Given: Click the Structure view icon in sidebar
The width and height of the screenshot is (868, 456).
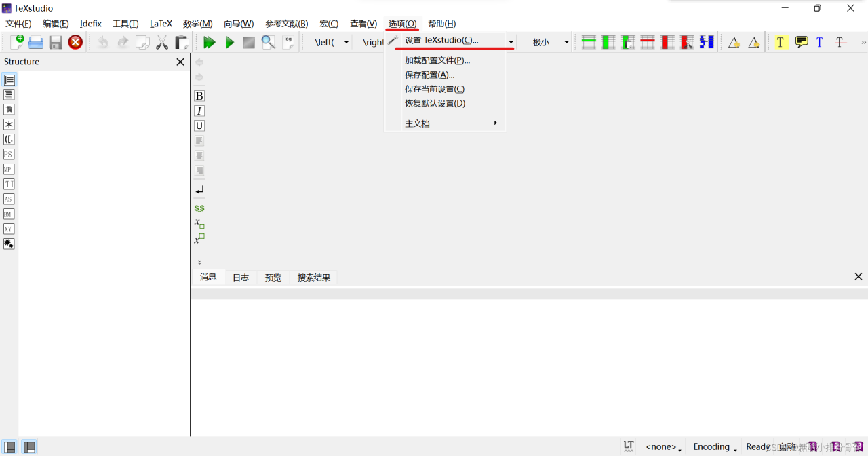Looking at the screenshot, I should click(9, 79).
